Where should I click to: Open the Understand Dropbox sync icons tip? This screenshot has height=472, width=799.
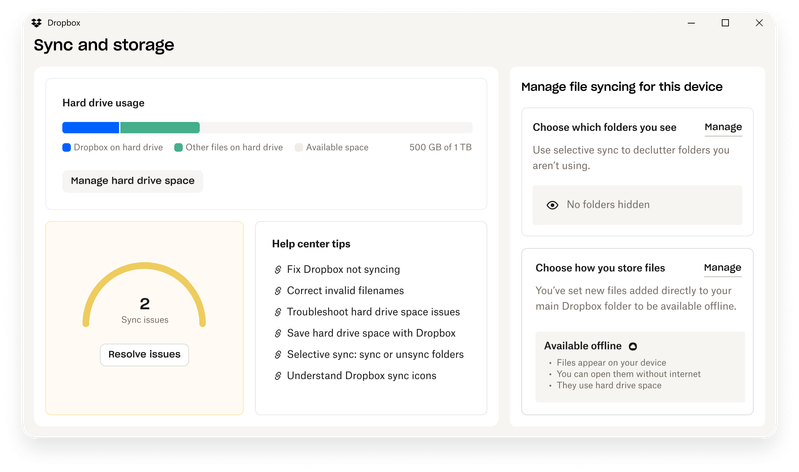361,376
